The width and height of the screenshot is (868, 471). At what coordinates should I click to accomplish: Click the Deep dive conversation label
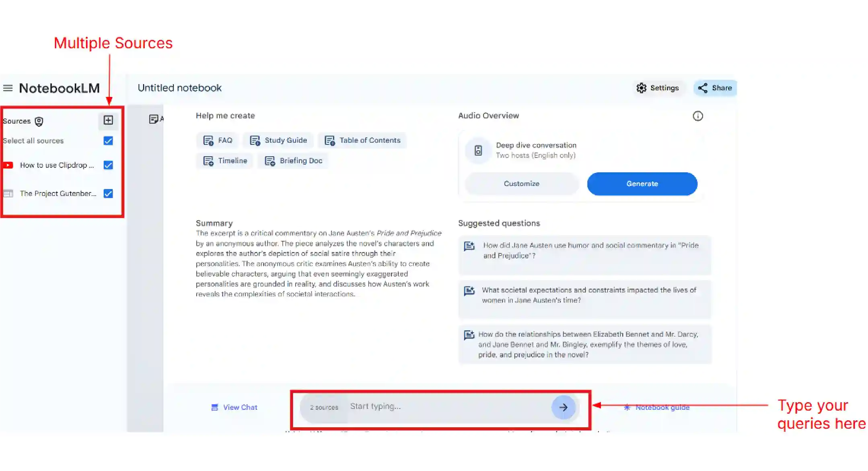pos(536,145)
